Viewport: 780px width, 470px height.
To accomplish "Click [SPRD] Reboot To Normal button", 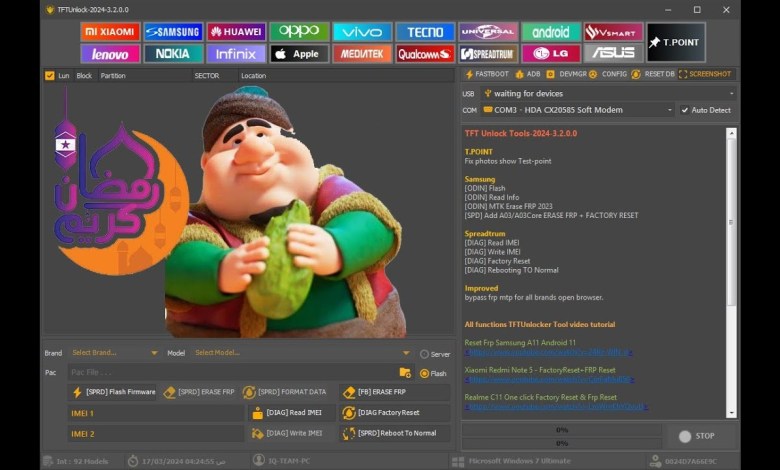I will (x=395, y=433).
